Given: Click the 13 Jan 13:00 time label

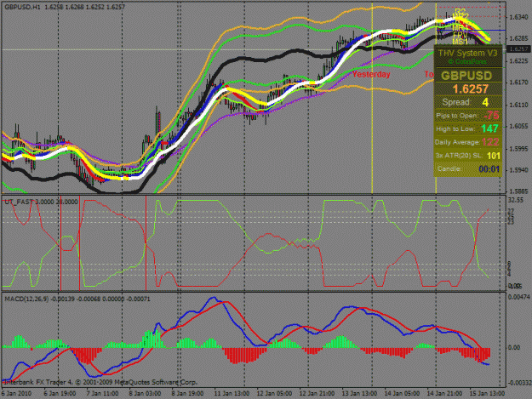Looking at the screenshot, I should coord(359,394).
